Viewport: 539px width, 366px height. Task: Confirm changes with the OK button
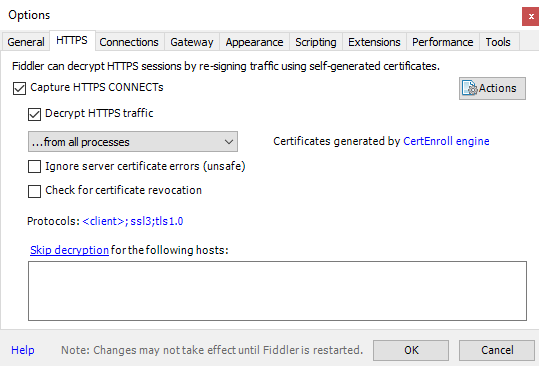[411, 350]
